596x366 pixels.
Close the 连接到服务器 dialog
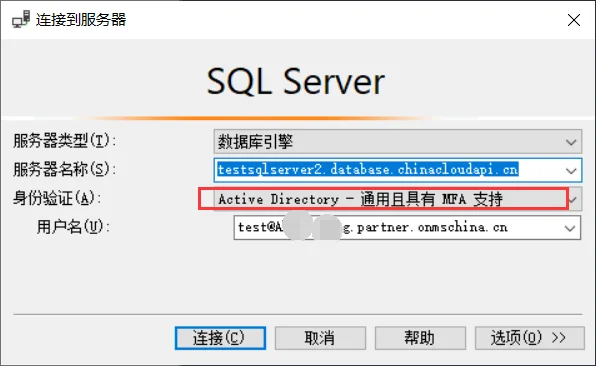[x=574, y=20]
